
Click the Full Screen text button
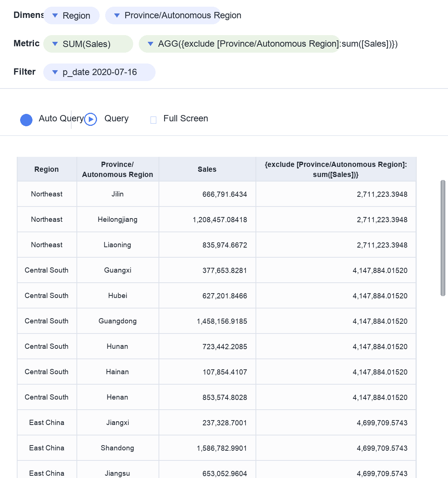186,118
